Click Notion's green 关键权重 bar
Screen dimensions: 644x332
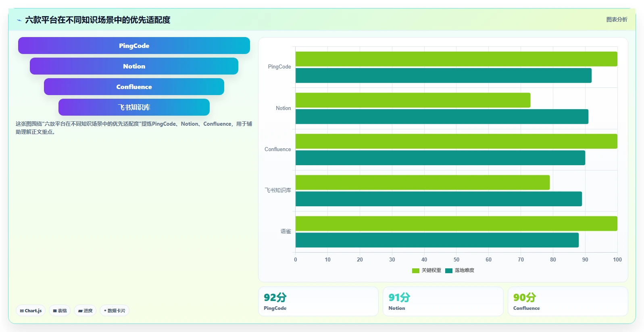pyautogui.click(x=413, y=100)
